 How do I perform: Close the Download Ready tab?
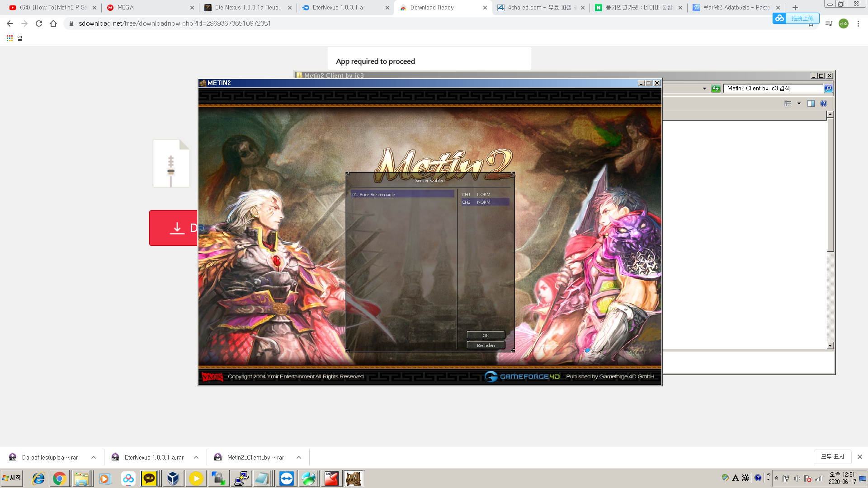(485, 8)
